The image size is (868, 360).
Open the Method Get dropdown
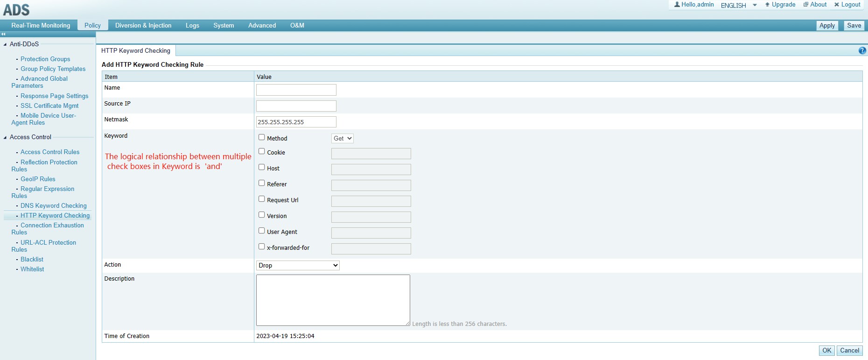click(x=343, y=139)
